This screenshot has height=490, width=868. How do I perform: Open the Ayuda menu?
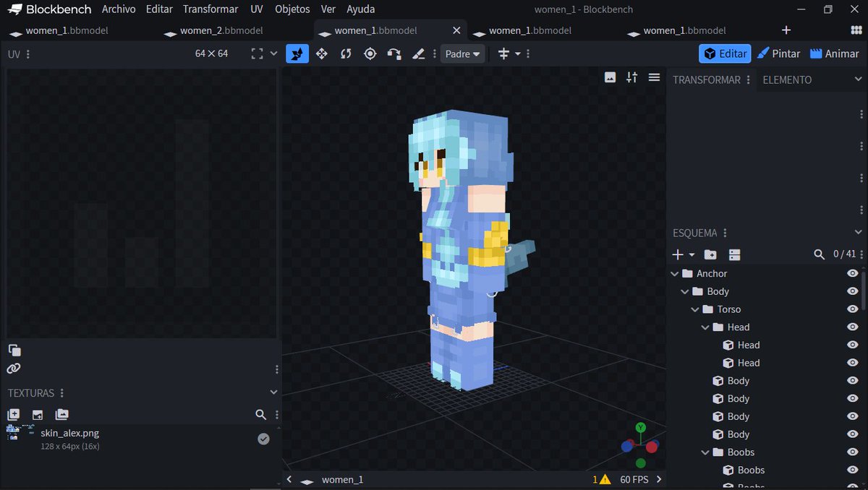(x=361, y=9)
